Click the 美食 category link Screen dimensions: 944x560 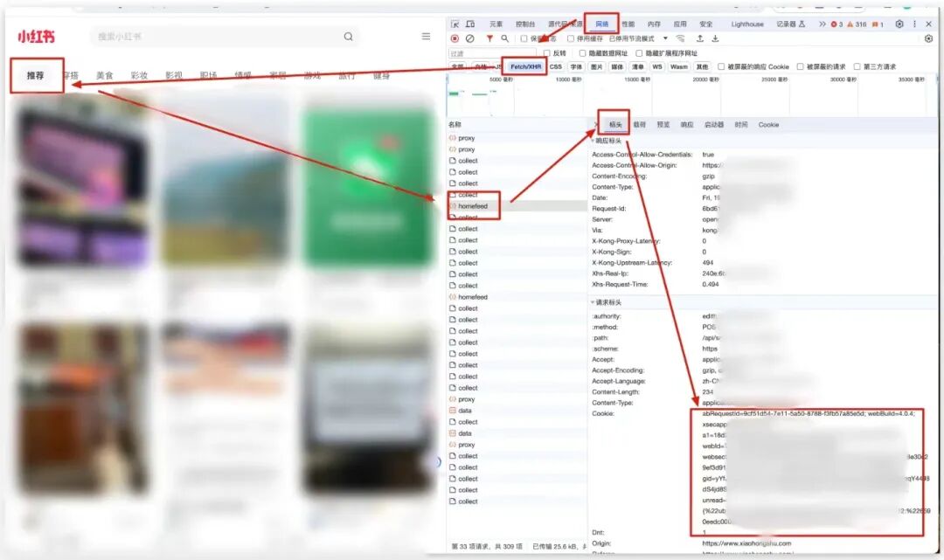[105, 76]
